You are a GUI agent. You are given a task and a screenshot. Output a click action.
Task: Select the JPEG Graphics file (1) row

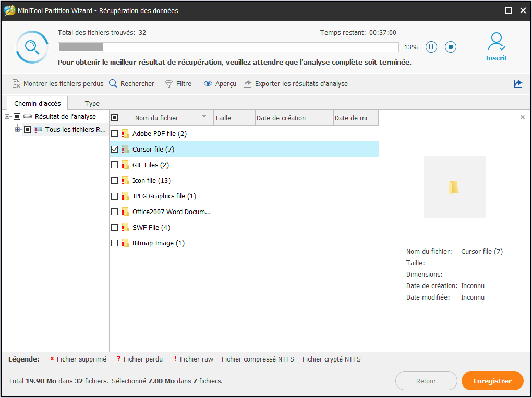click(x=244, y=196)
